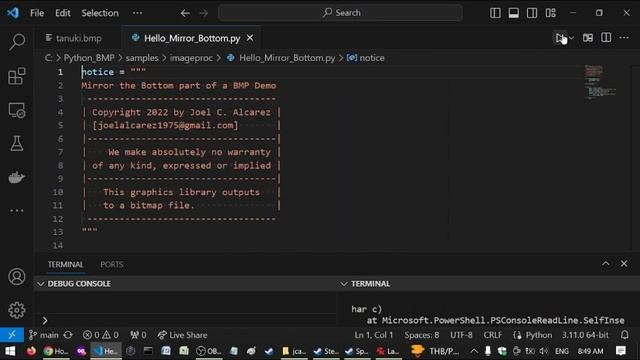This screenshot has width=640, height=360.
Task: Open the Testing flask view
Action: tap(17, 143)
